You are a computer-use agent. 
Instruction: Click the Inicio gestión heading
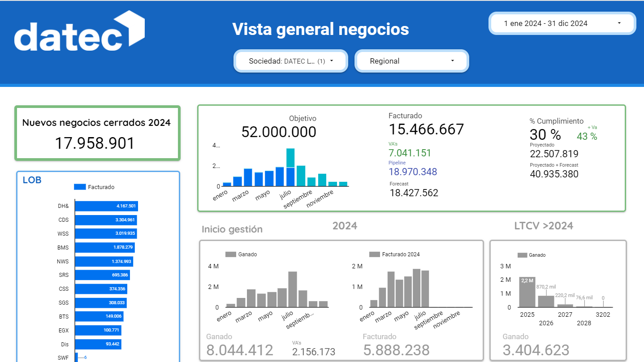pos(232,229)
